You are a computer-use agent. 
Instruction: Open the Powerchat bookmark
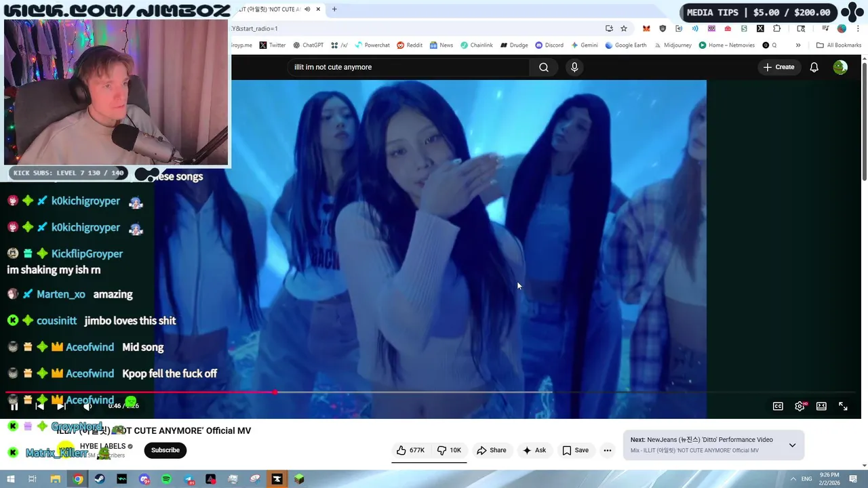372,45
